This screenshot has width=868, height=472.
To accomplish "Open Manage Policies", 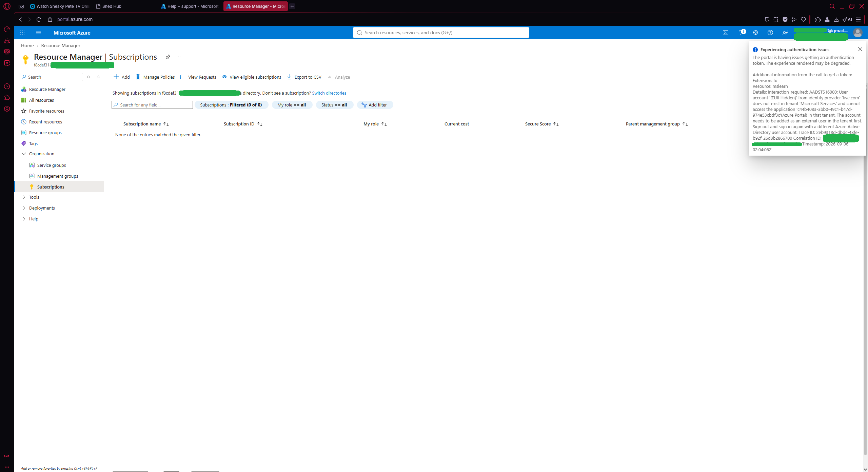I will click(x=155, y=77).
